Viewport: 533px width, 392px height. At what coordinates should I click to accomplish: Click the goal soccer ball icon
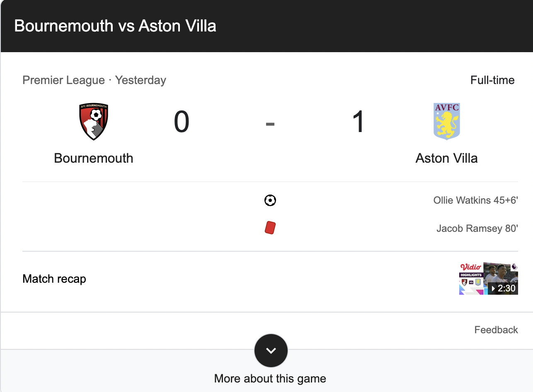click(x=270, y=201)
